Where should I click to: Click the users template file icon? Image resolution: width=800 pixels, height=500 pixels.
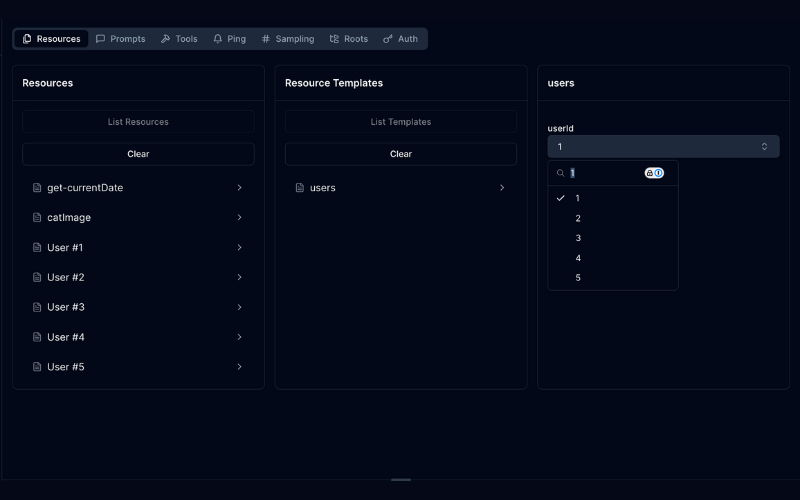point(300,188)
